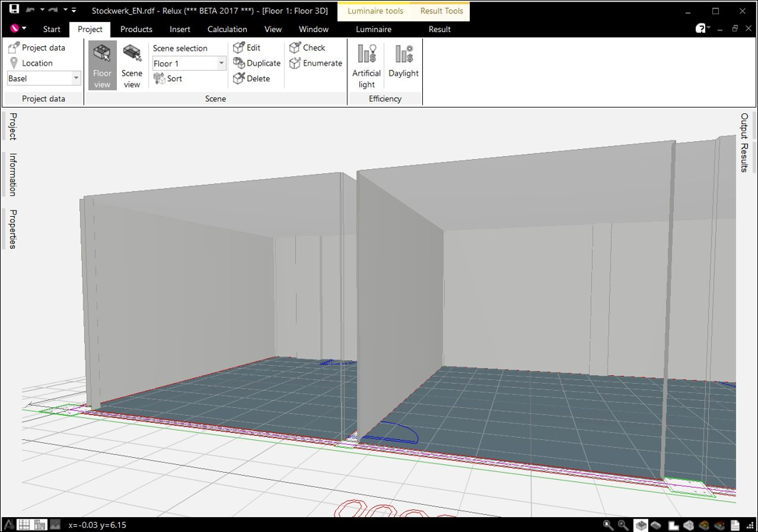Open the Properties side panel tab

coord(13,229)
